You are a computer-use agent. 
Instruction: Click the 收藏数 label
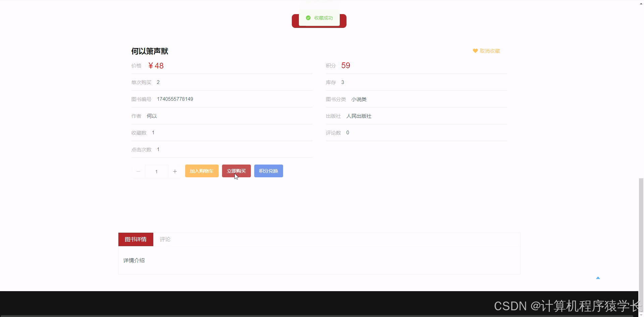[x=139, y=133]
